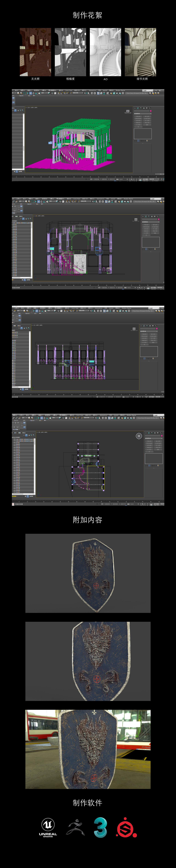
Task: Open the 无光照 staircase render thumbnail
Action: point(35,52)
